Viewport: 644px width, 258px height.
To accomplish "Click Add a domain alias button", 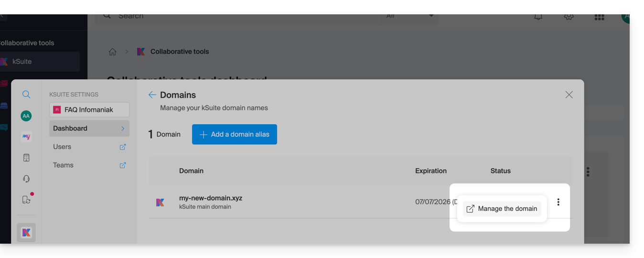I will [234, 135].
